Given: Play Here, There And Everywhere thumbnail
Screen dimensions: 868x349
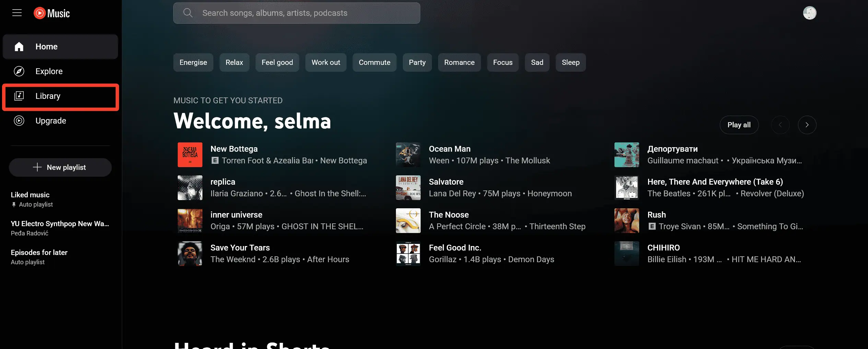Looking at the screenshot, I should [x=627, y=188].
